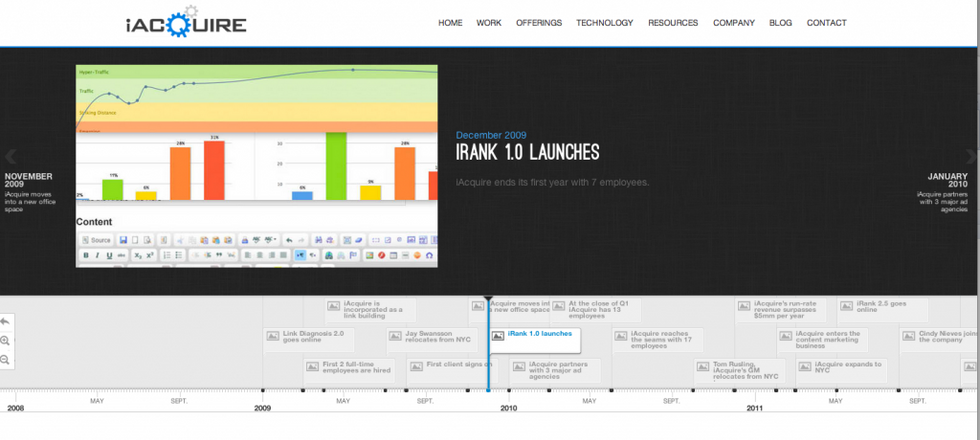Zoom out the timeline with magnifier minus

[5, 360]
